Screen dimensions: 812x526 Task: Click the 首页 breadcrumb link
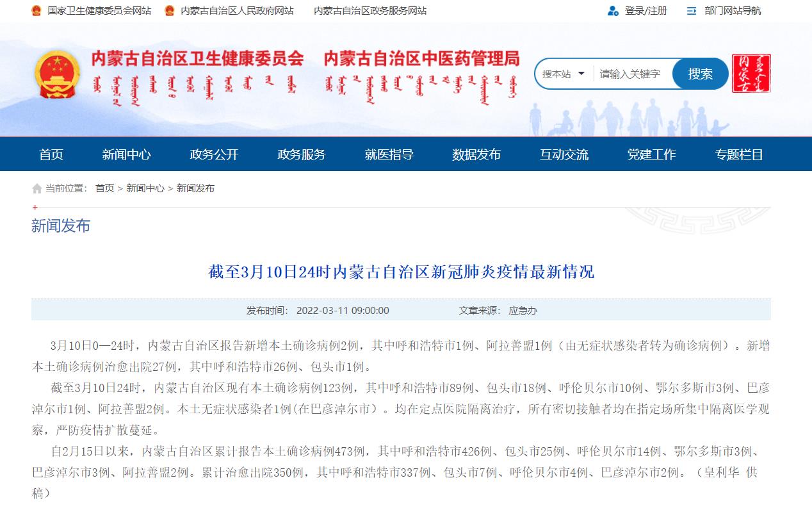(x=104, y=188)
